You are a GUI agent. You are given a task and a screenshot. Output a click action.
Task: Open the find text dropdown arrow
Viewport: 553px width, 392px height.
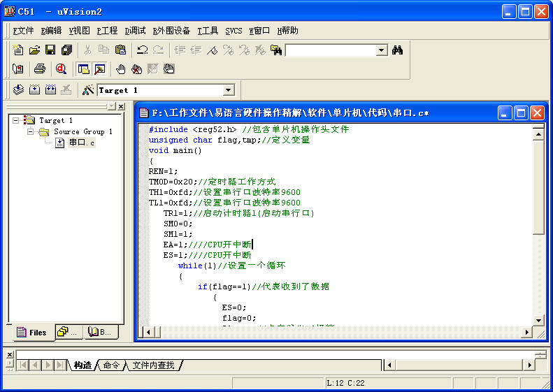pos(381,50)
